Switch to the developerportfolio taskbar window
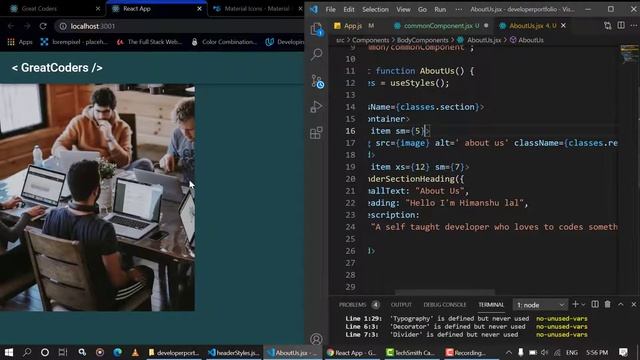 (174, 352)
